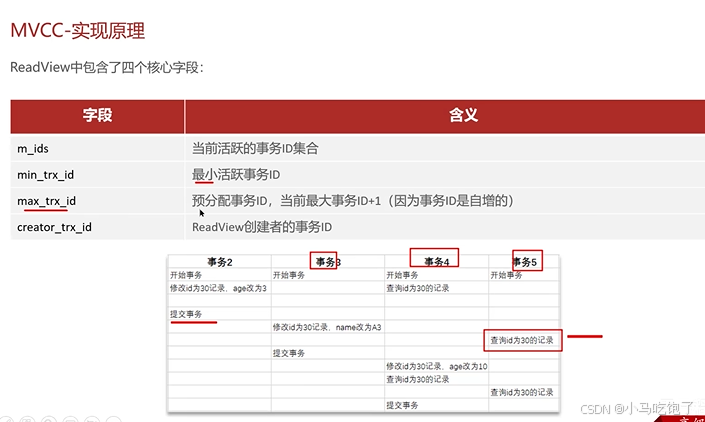This screenshot has width=705, height=422.
Task: Click 提交事务 in the 事务3 column
Action: [289, 353]
